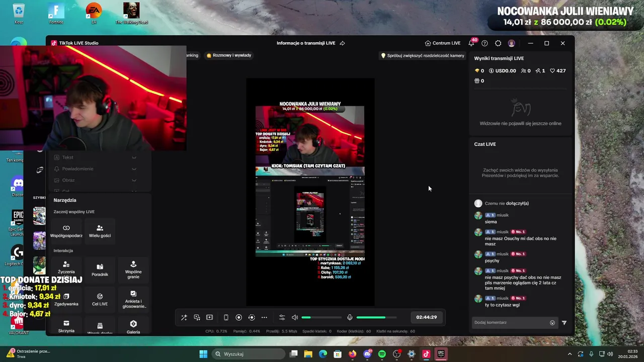Open File Explorer from the taskbar
The width and height of the screenshot is (644, 362).
[308, 354]
